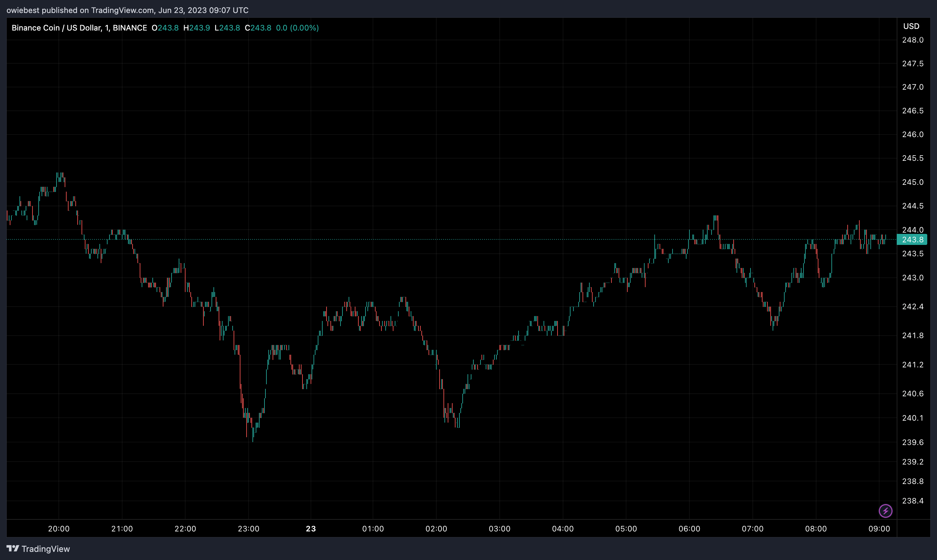937x560 pixels.
Task: Click the 245.0 price scale label
Action: tap(913, 182)
